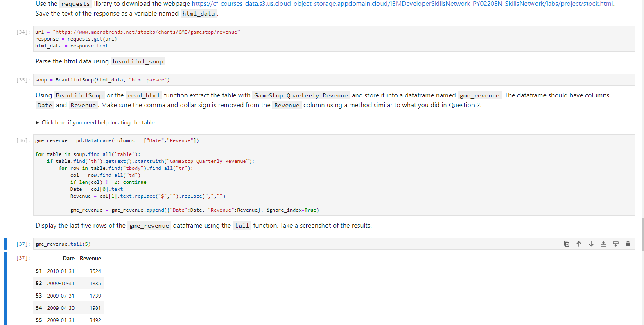Expand 'Click here if you need help locating the table'

coord(95,122)
